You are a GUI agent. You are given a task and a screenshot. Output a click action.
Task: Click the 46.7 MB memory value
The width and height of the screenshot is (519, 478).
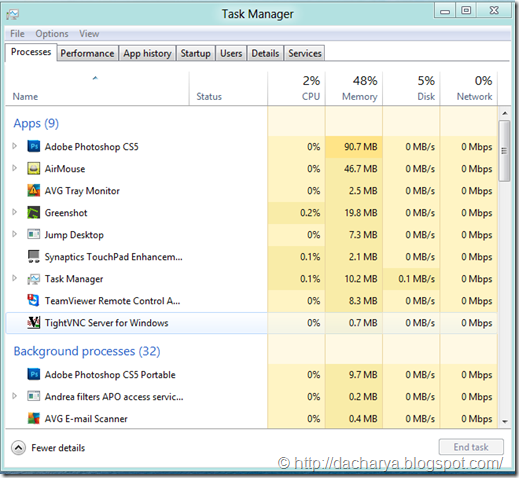pyautogui.click(x=361, y=169)
